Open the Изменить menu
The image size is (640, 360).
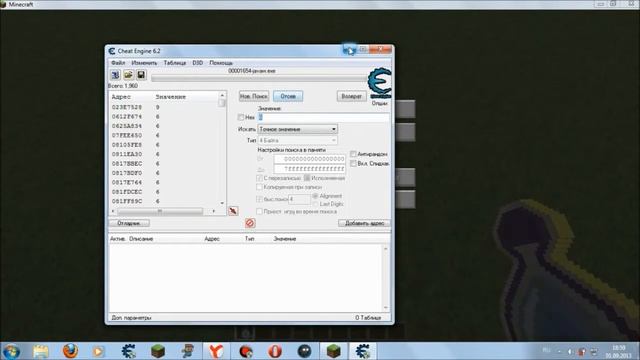[x=144, y=63]
